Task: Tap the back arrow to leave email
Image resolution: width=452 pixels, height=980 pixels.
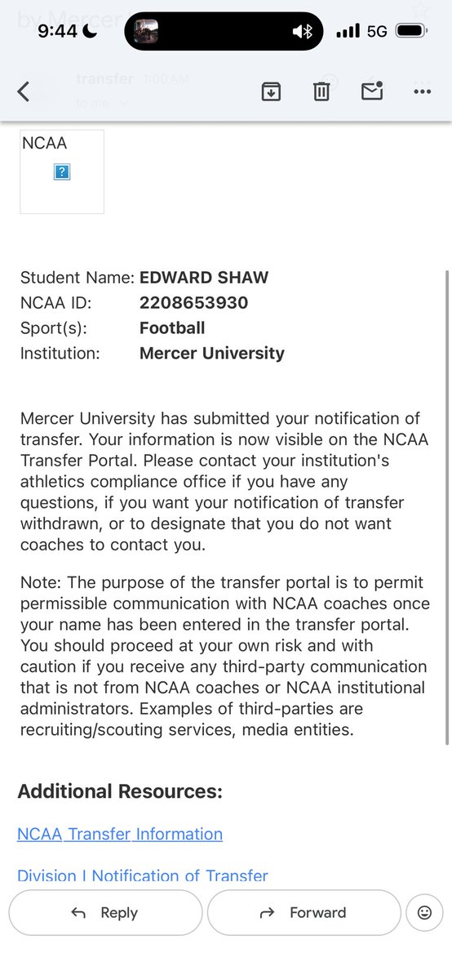Action: tap(24, 91)
